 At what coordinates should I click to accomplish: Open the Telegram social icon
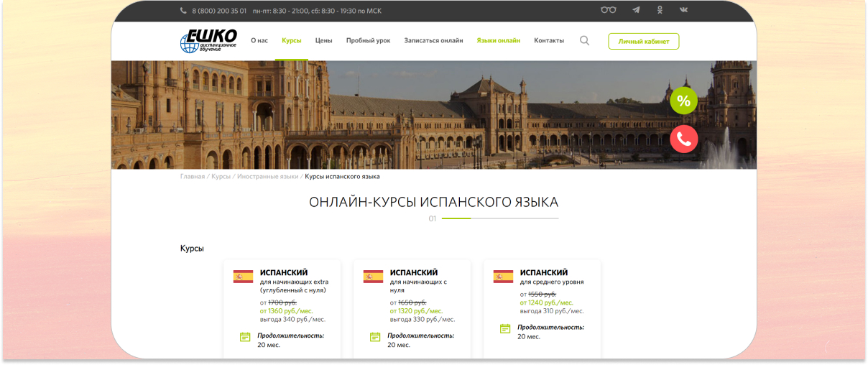[636, 11]
